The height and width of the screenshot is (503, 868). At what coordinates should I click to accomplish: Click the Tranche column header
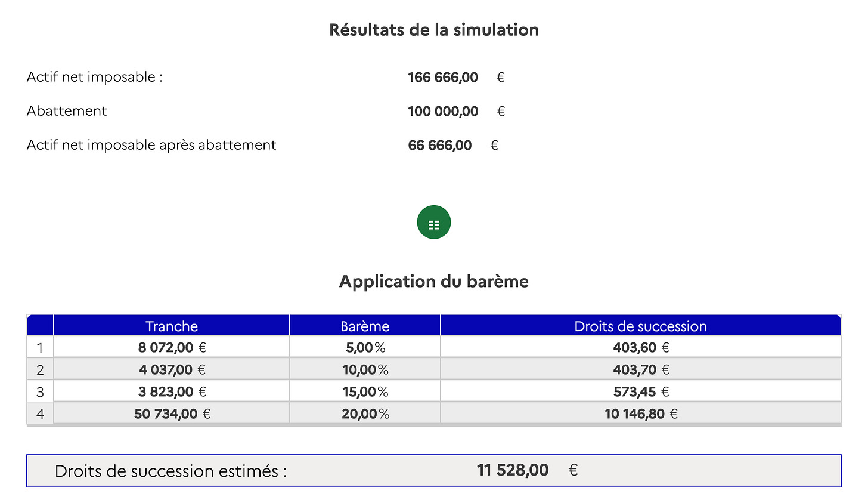pyautogui.click(x=172, y=326)
